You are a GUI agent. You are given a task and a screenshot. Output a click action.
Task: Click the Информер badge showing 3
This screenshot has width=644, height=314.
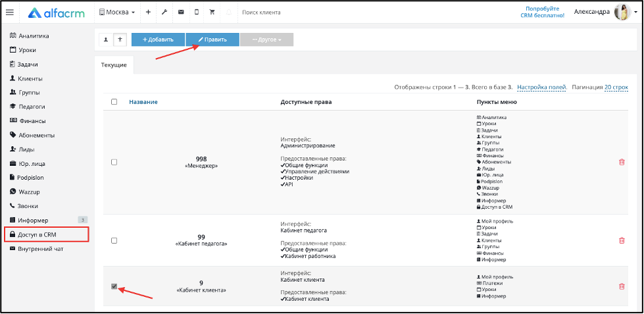click(82, 220)
